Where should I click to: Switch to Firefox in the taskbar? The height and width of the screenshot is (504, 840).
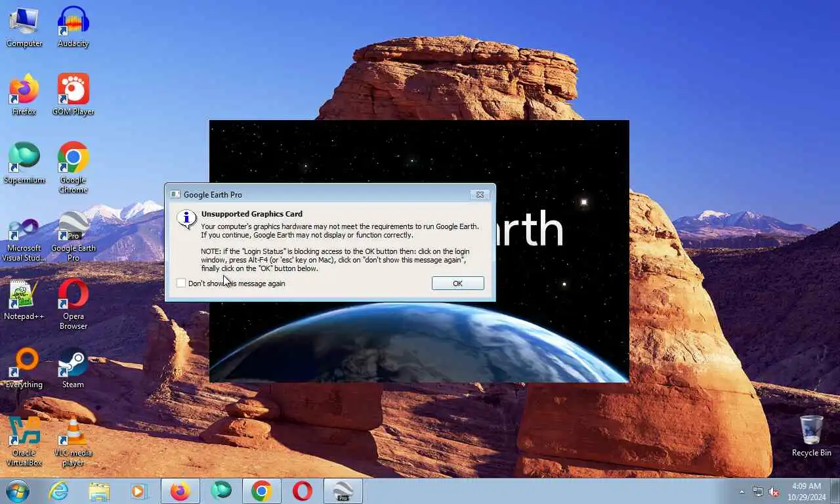coord(180,491)
